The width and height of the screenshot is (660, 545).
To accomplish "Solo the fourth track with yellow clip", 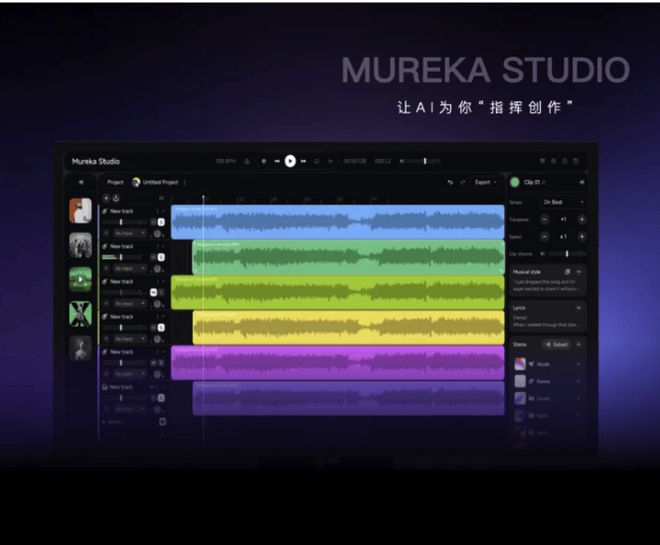I will (161, 327).
